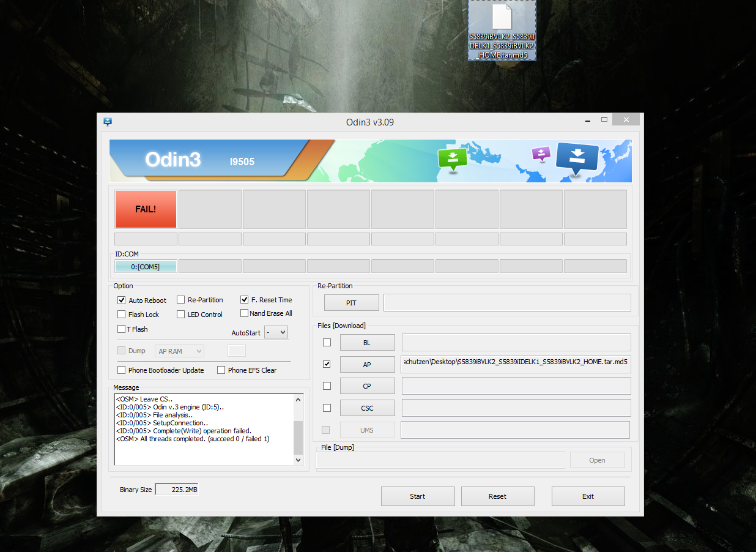The height and width of the screenshot is (552, 756).
Task: Click the 'Complete(Write) operation failed.' log line
Action: coord(183,431)
